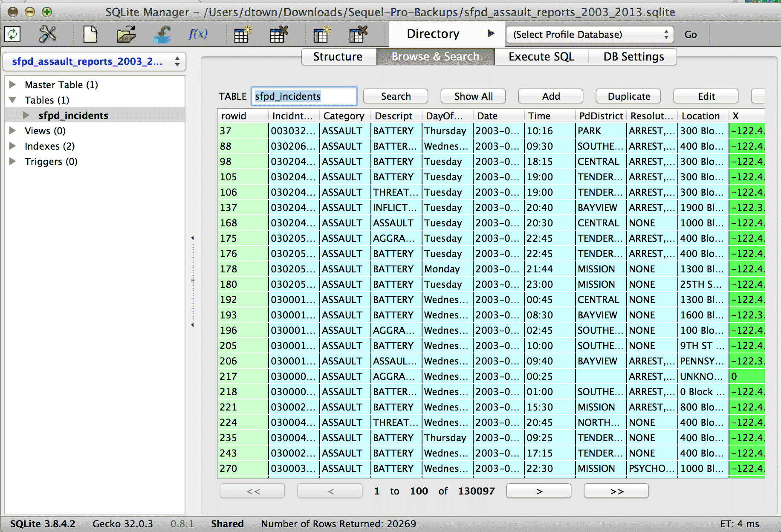781x532 pixels.
Task: Click the create table icon
Action: tap(241, 34)
